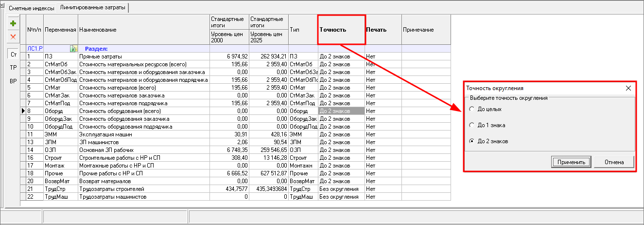Select the Ст side tab
644x225 pixels.
pos(13,55)
